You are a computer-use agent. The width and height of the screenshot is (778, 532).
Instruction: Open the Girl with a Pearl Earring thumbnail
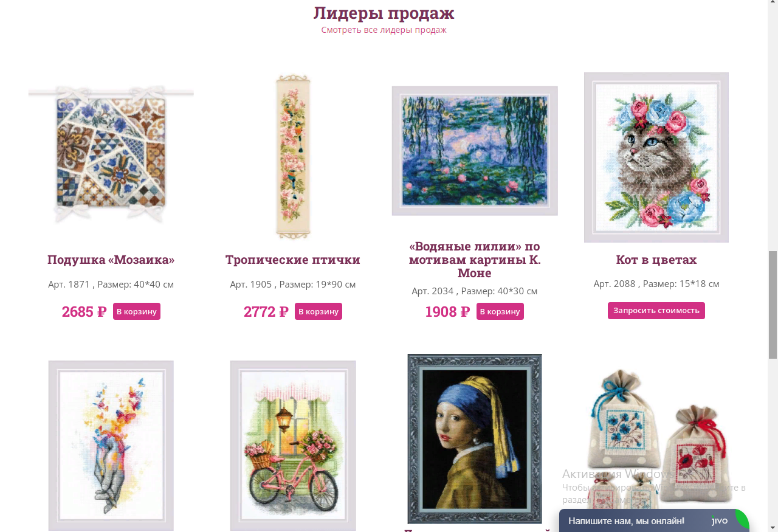(475, 439)
